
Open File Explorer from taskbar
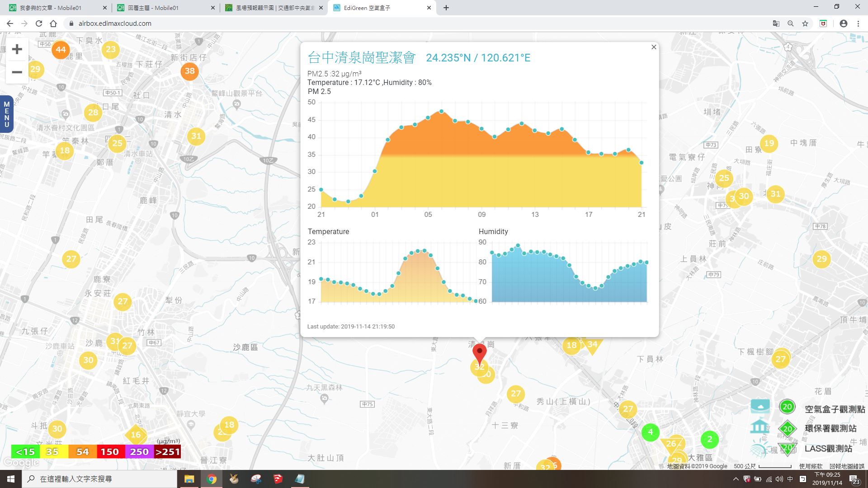coord(189,479)
